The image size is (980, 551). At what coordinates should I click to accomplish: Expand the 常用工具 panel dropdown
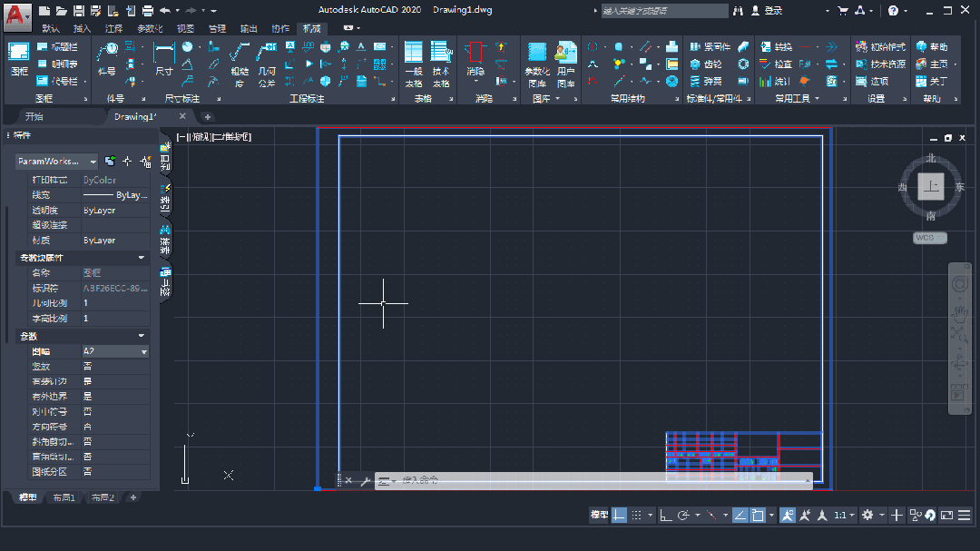click(x=817, y=98)
